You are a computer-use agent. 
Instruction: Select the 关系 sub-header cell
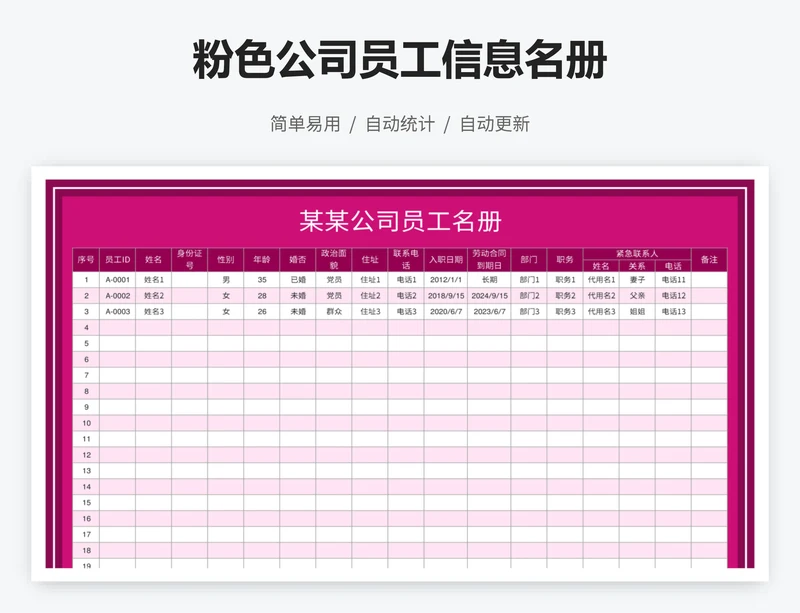[x=637, y=266]
